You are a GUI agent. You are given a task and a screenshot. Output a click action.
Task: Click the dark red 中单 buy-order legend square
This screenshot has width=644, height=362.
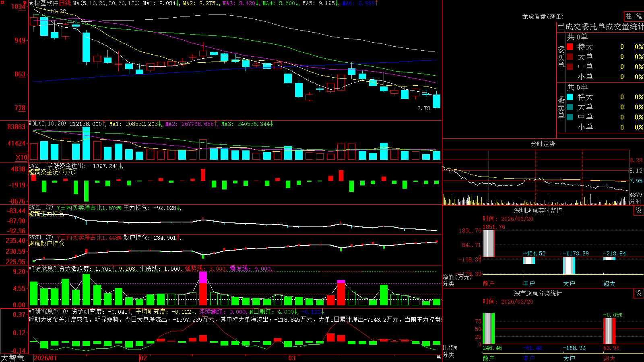point(570,67)
